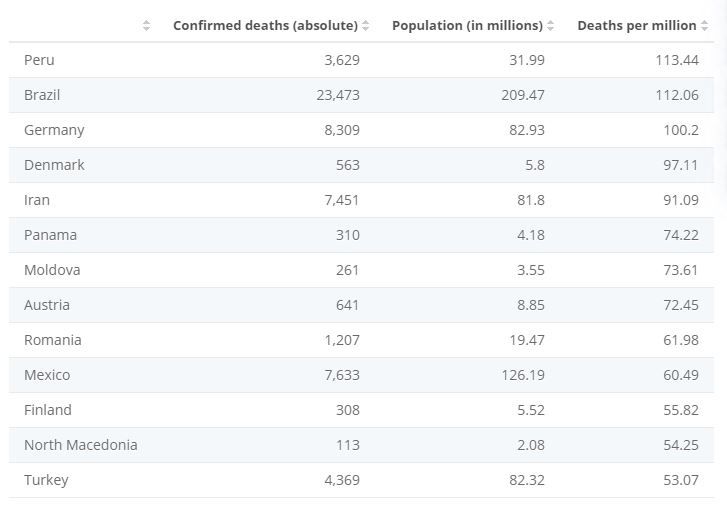
Task: Select the Brazil country cell
Action: point(42,95)
